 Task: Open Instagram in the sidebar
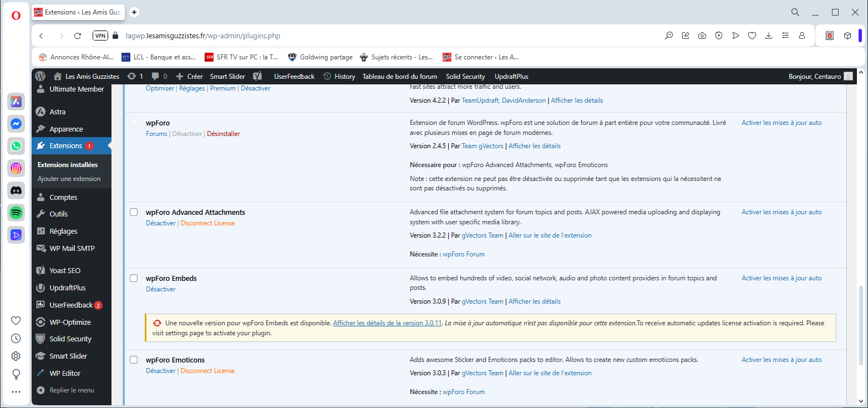16,168
